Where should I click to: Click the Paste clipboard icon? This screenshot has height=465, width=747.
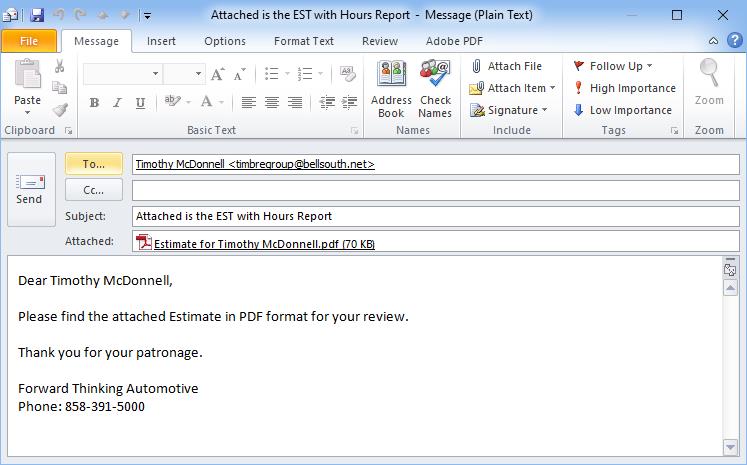(x=27, y=77)
